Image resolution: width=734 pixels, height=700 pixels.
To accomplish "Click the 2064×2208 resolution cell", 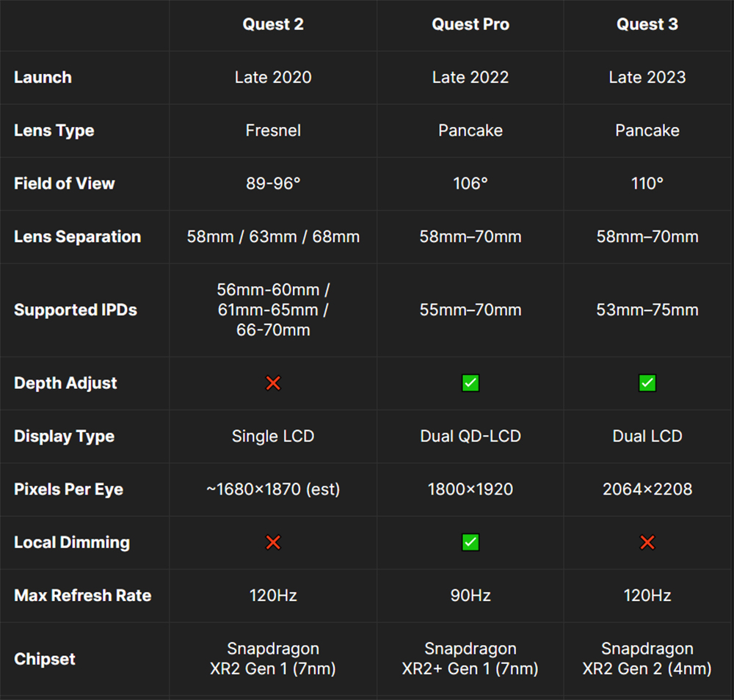I will tap(647, 489).
